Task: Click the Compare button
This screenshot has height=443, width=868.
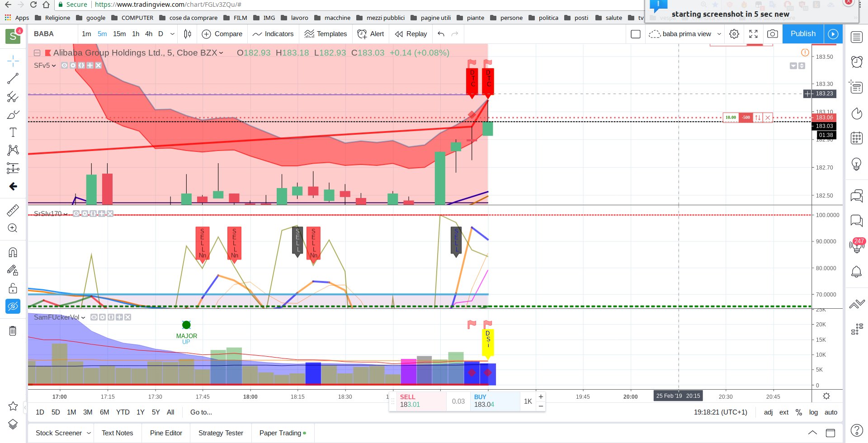Action: 222,34
